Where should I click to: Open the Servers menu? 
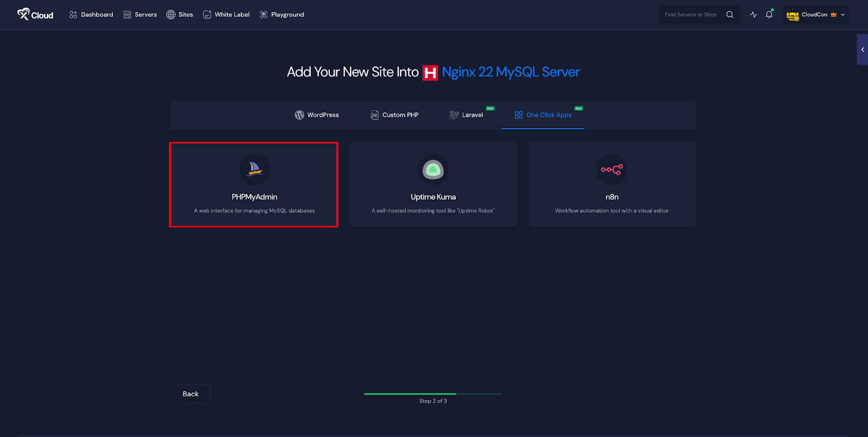click(140, 15)
